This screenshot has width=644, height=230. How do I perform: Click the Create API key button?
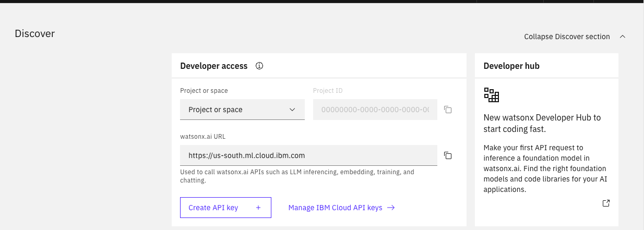point(225,208)
